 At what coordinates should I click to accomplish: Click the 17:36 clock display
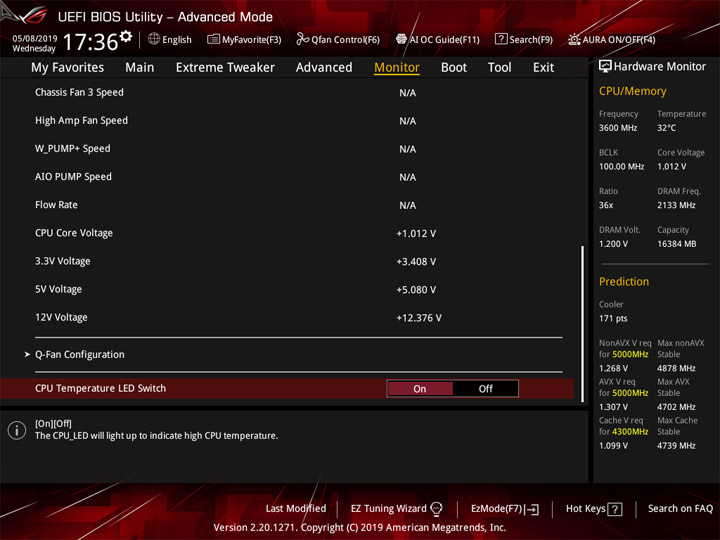click(x=90, y=42)
